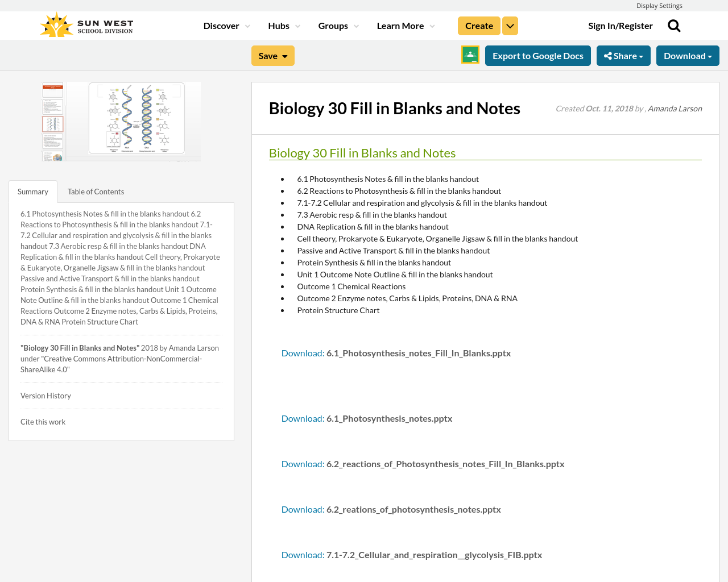Open the Groups menu

click(338, 24)
